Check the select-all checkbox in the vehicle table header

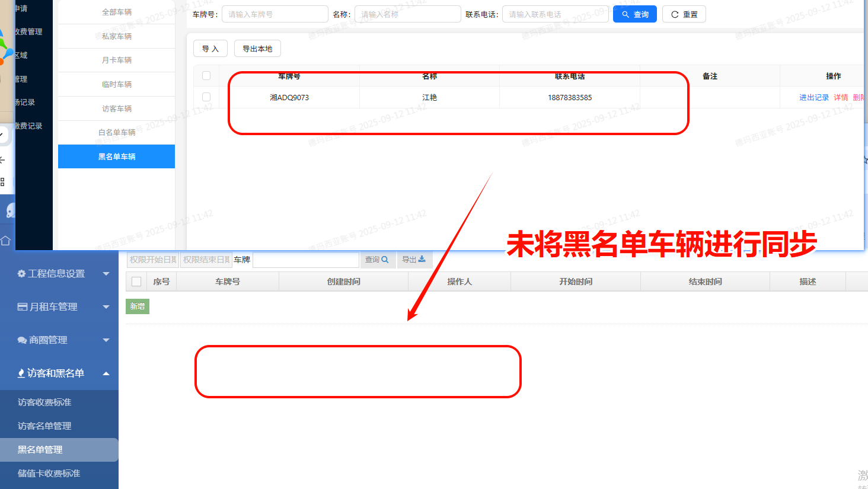pos(206,75)
